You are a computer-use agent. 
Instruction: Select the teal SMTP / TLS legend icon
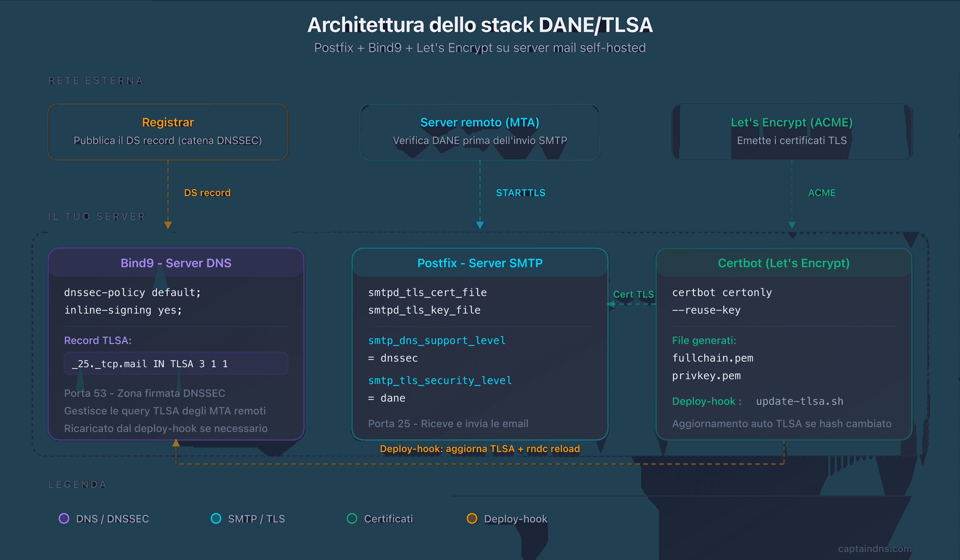[216, 518]
